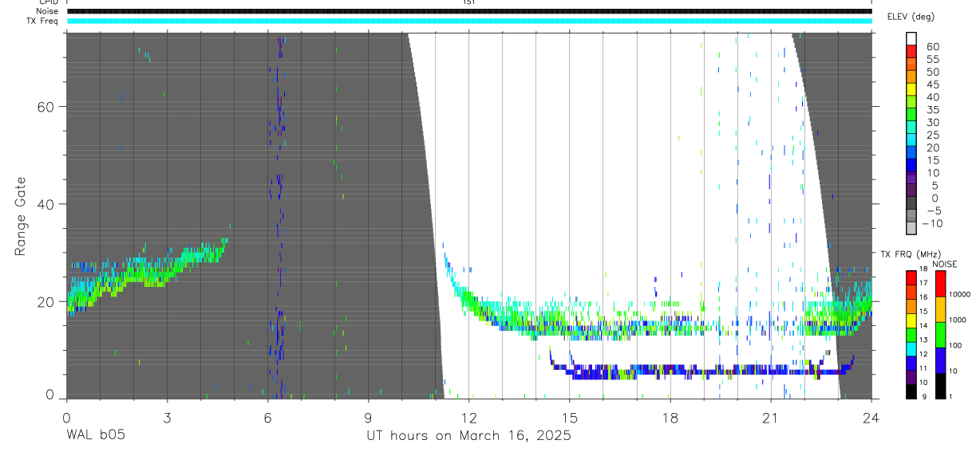
Task: Pick the light gray bottom segment of ELEV bar
Action: pyautogui.click(x=911, y=228)
